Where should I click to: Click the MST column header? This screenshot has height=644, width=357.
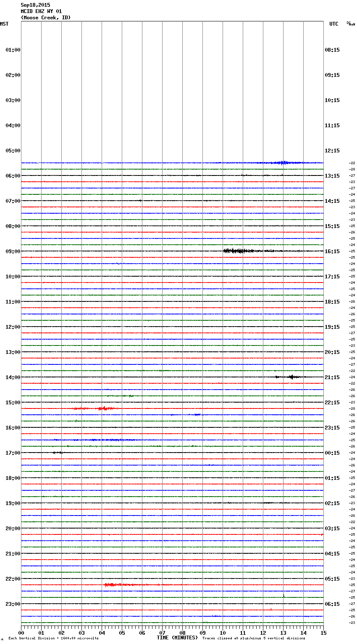click(x=4, y=24)
